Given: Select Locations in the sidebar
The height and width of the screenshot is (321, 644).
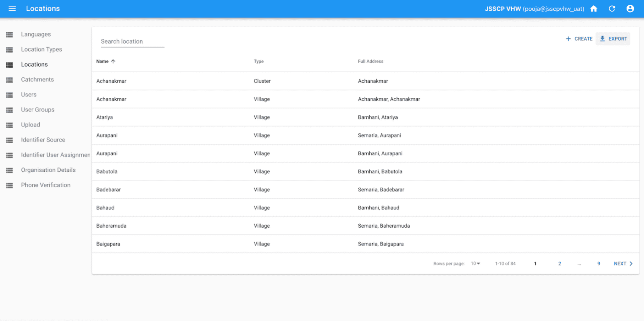Looking at the screenshot, I should point(34,64).
